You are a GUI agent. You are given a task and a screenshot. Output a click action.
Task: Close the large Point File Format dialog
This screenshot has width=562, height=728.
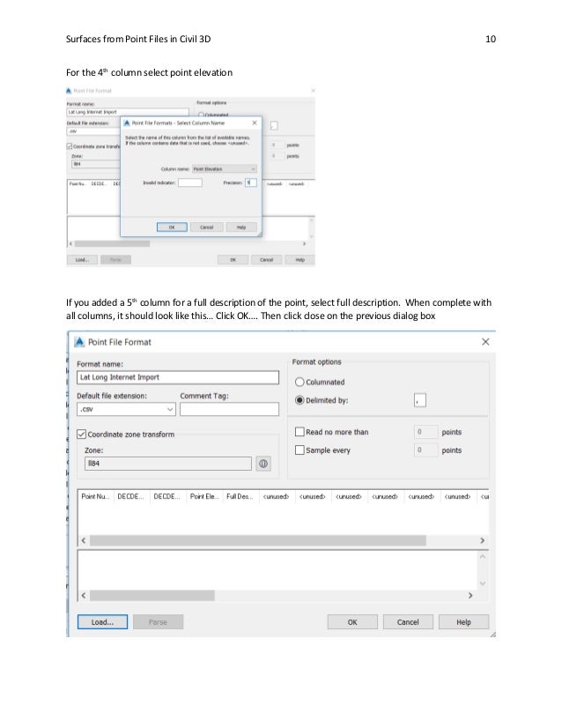click(x=485, y=342)
